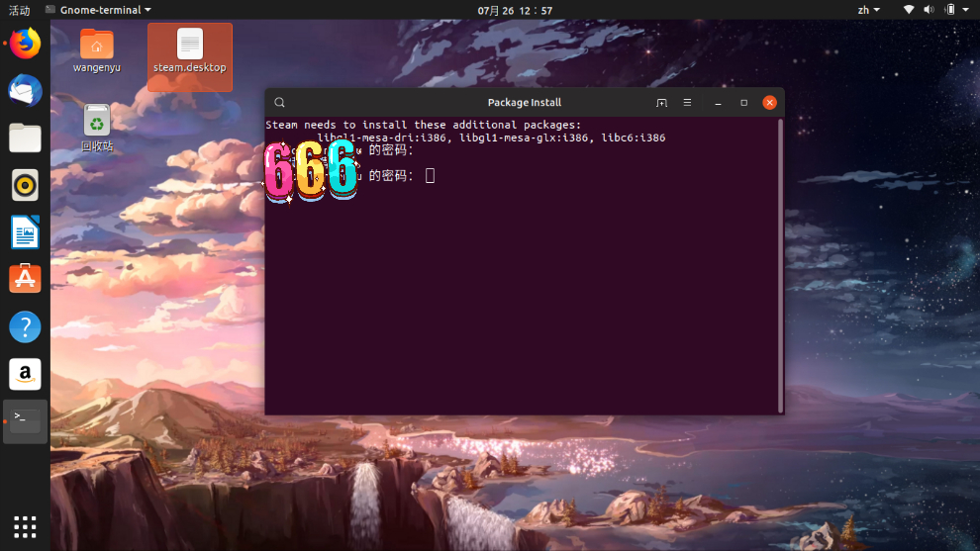This screenshot has height=551, width=980.
Task: Open a new terminal tab
Action: point(661,103)
